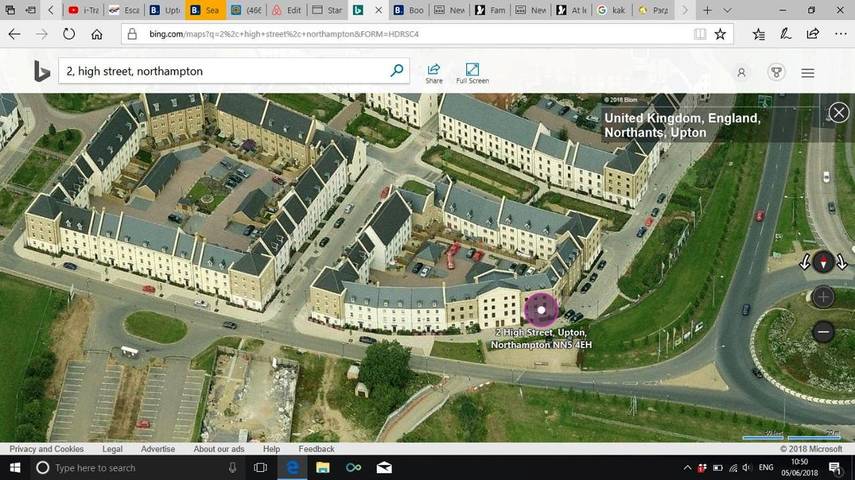
Task: Open the Feedback link
Action: click(x=316, y=449)
